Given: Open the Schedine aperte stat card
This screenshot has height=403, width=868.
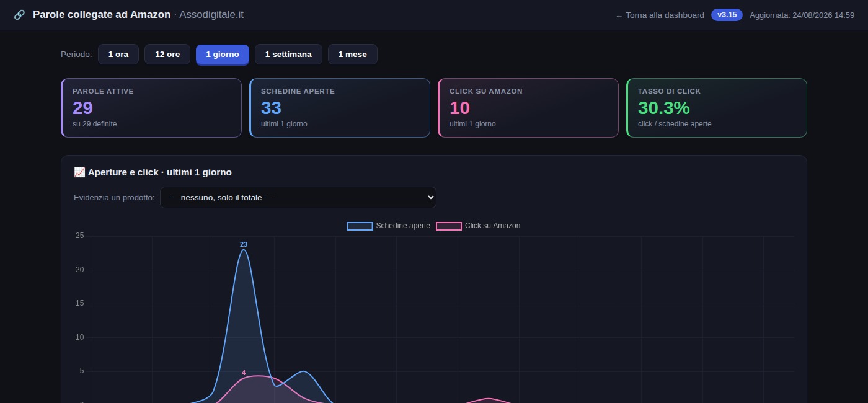Looking at the screenshot, I should [340, 108].
